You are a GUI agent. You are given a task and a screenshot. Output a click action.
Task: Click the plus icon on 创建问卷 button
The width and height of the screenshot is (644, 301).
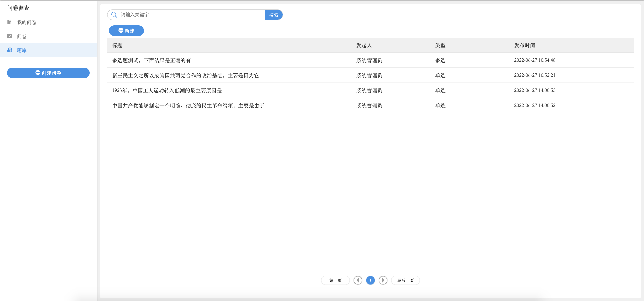pos(38,73)
